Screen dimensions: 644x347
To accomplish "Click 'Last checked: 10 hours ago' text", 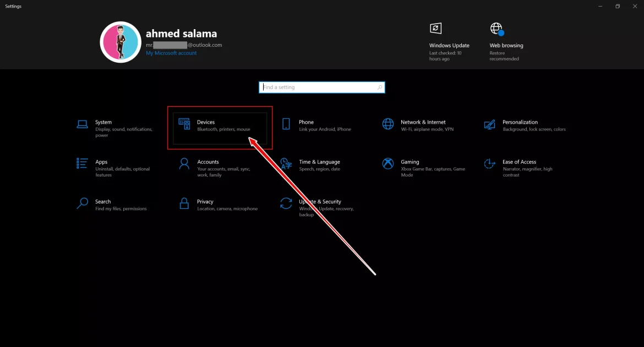I will 445,56.
